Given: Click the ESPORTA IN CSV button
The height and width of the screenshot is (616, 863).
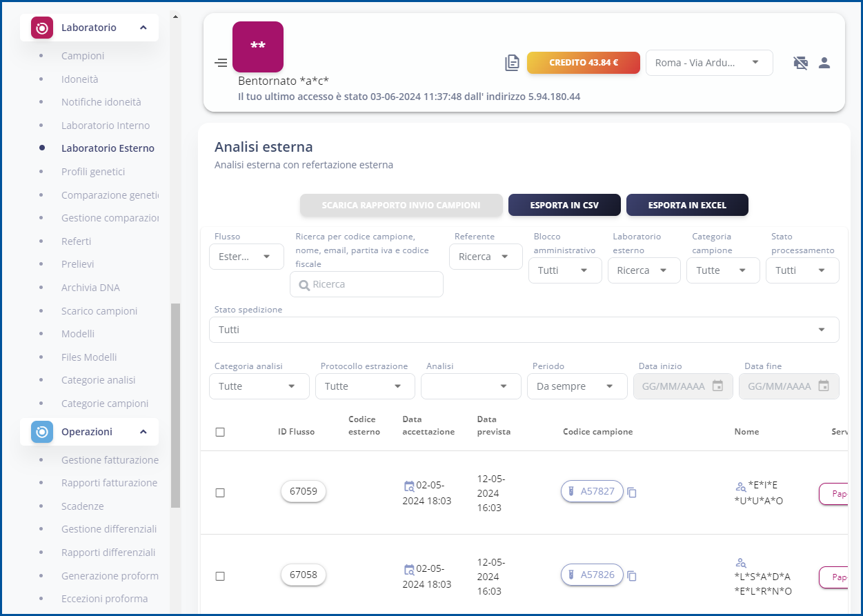Looking at the screenshot, I should pyautogui.click(x=564, y=205).
